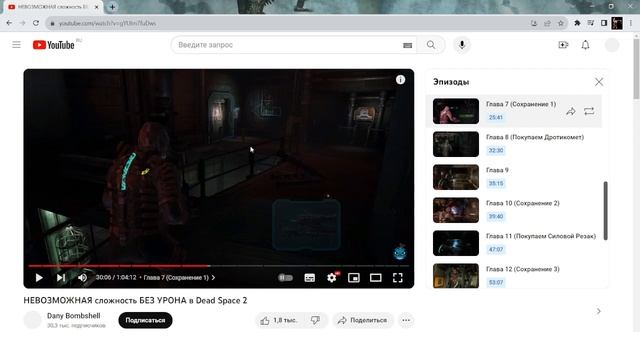
Task: Open the Dany Bombshell channel link
Action: tap(73, 316)
